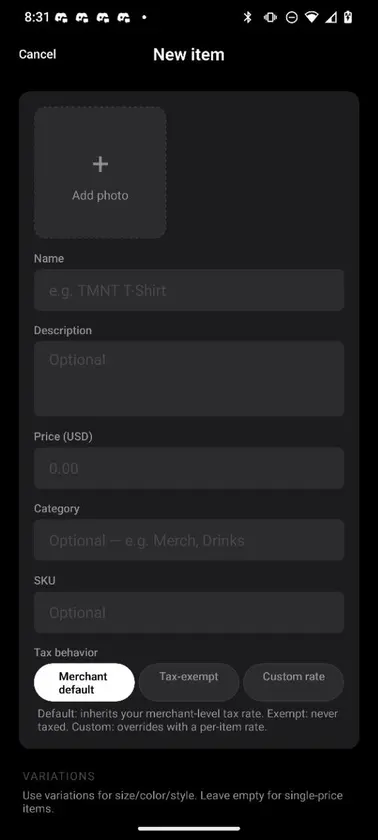Viewport: 378px width, 840px height.
Task: Tap the Bluetooth status bar icon
Action: (247, 17)
